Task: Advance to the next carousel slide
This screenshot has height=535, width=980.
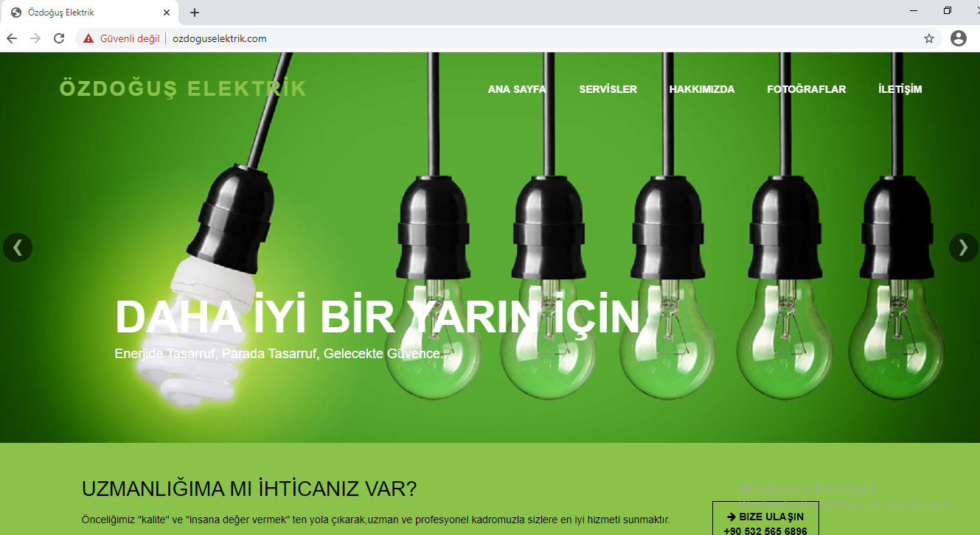Action: 963,248
